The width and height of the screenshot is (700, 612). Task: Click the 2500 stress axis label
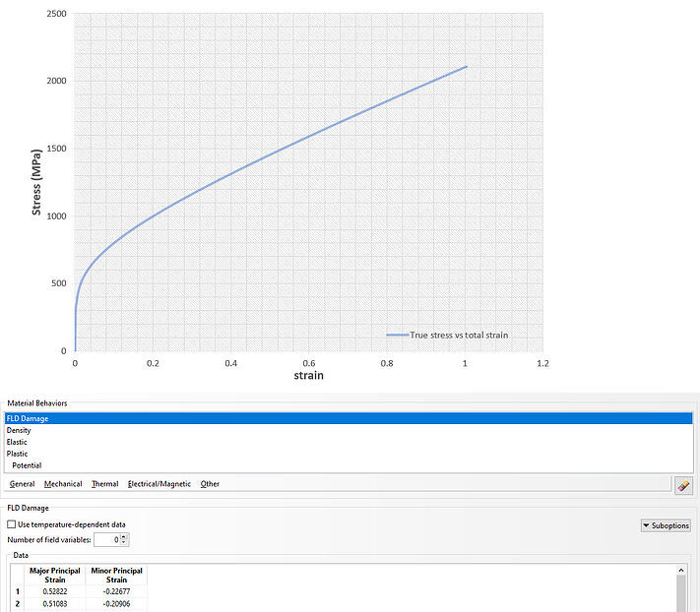click(57, 14)
